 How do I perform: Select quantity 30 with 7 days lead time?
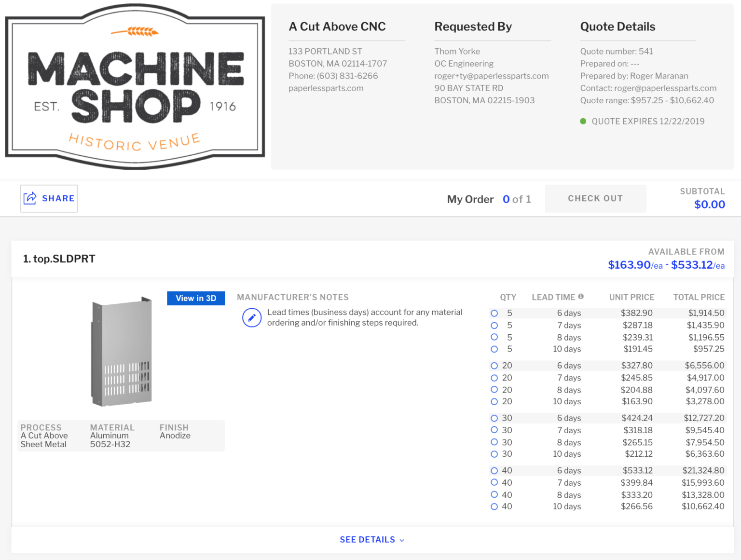494,430
